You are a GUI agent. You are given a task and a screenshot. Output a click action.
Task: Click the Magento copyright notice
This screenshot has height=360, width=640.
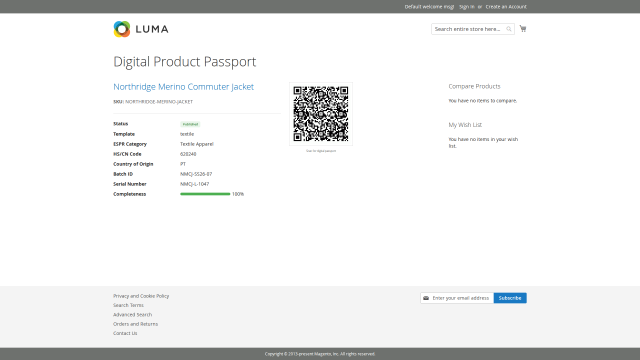coord(320,354)
